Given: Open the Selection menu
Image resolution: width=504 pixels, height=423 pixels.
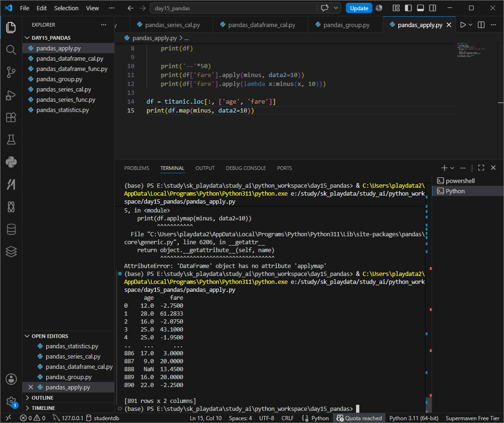Looking at the screenshot, I should (x=66, y=8).
